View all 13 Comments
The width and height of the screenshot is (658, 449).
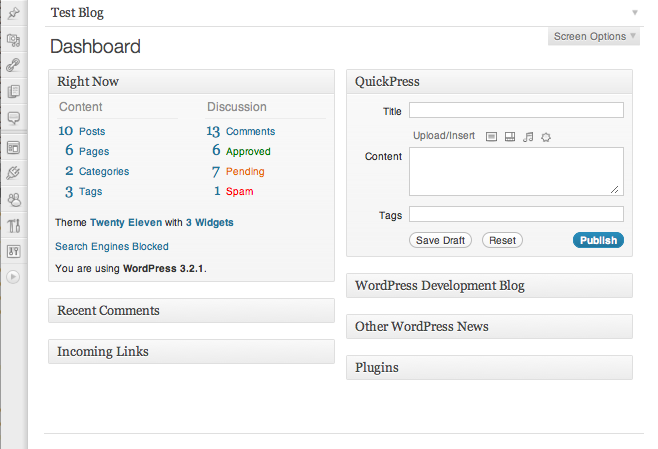click(x=241, y=131)
